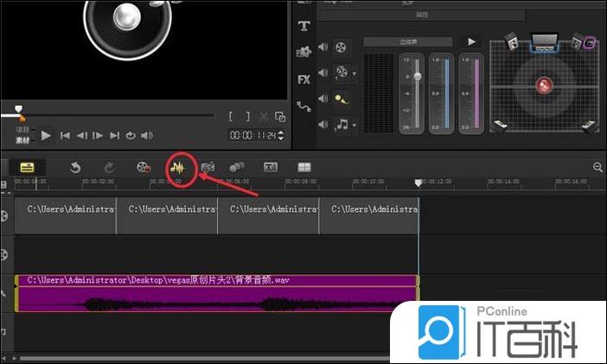The image size is (607, 364).
Task: Toggle Music Track speaker preview
Action: click(x=323, y=125)
